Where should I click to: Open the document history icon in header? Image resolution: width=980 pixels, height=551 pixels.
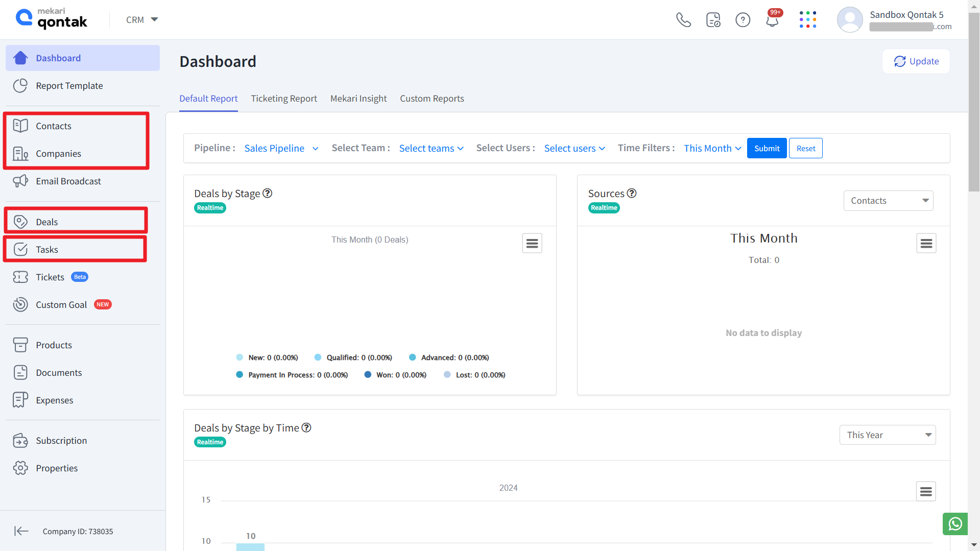pyautogui.click(x=713, y=20)
